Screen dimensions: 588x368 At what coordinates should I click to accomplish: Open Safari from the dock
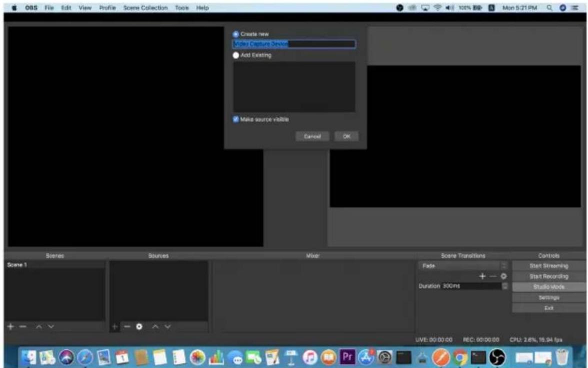85,357
